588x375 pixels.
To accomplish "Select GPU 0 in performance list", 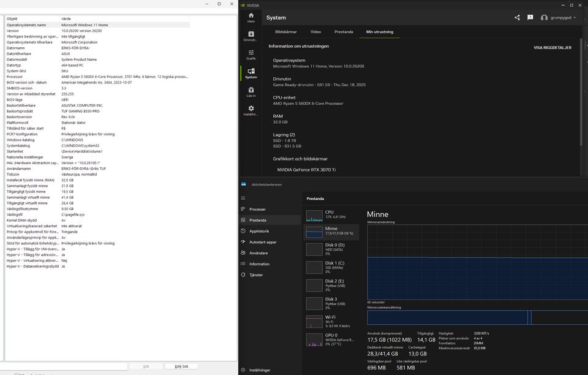I will point(331,339).
